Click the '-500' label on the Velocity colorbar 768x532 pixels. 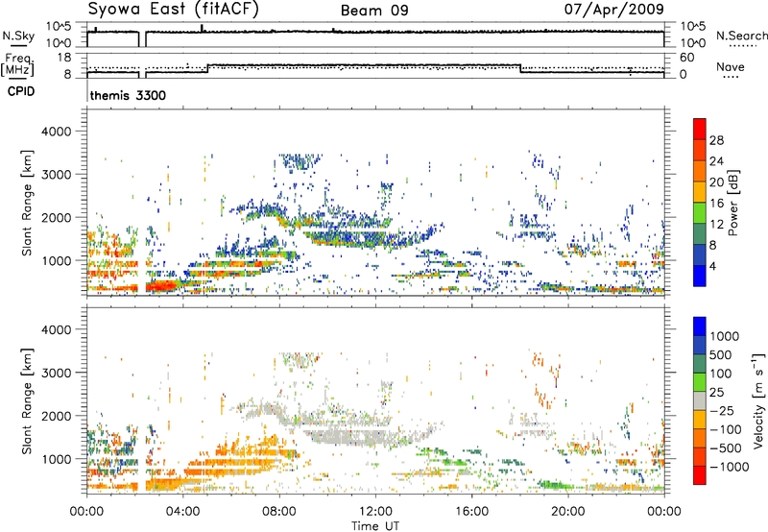[726, 448]
